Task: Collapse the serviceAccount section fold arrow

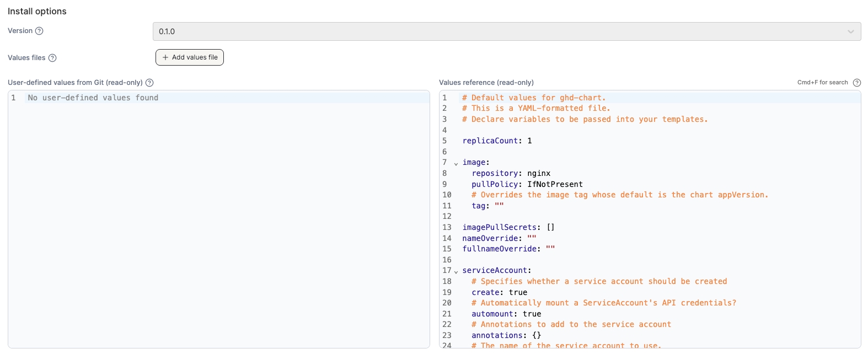Action: pos(456,271)
